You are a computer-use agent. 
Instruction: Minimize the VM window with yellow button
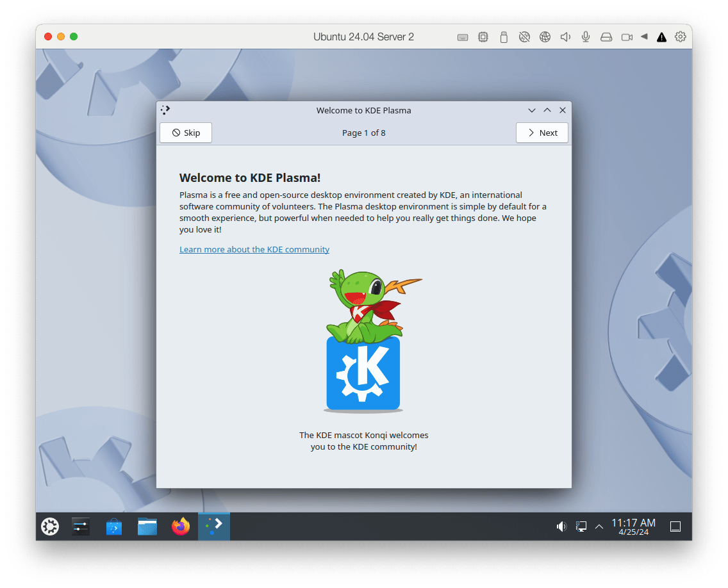click(61, 37)
